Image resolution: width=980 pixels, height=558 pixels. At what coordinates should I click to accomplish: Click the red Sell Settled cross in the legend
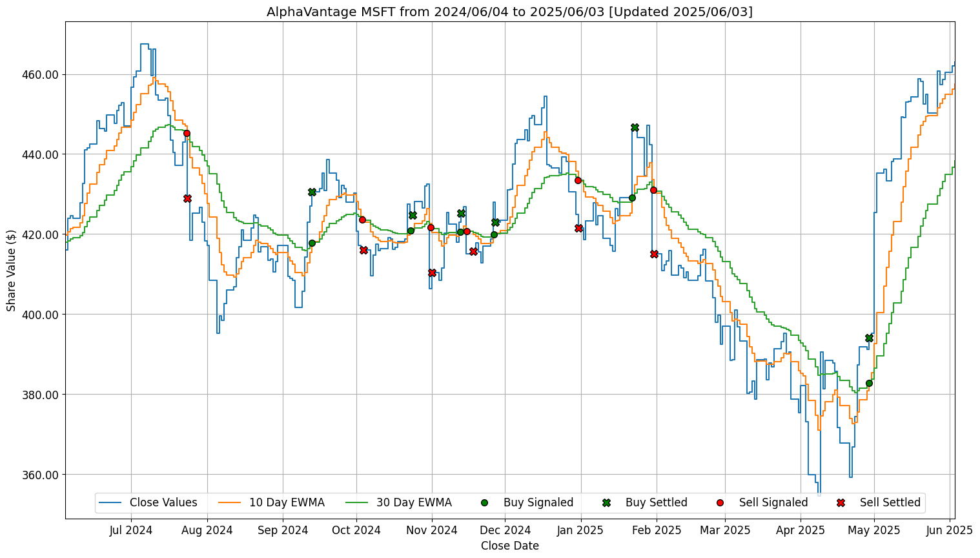(x=841, y=502)
